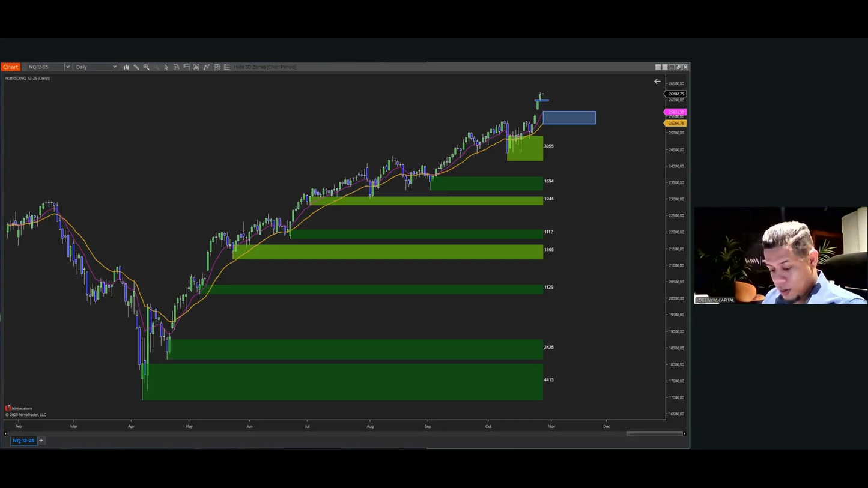Viewport: 868px width, 488px height.
Task: Click the orange Chart menu label
Action: 10,67
